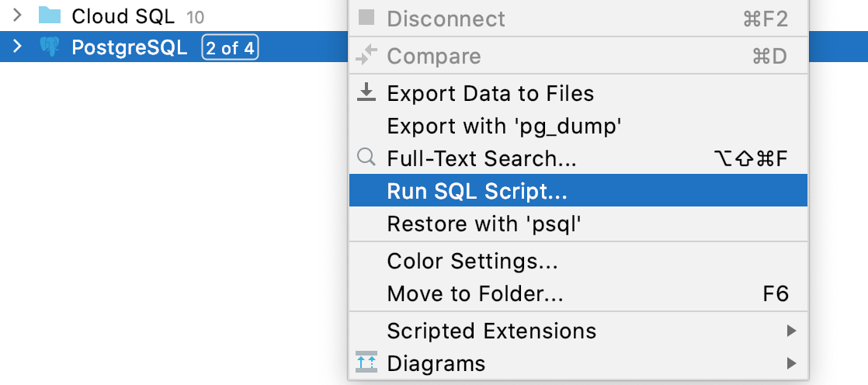Click the Full-Text Search magnifier icon

[x=366, y=158]
